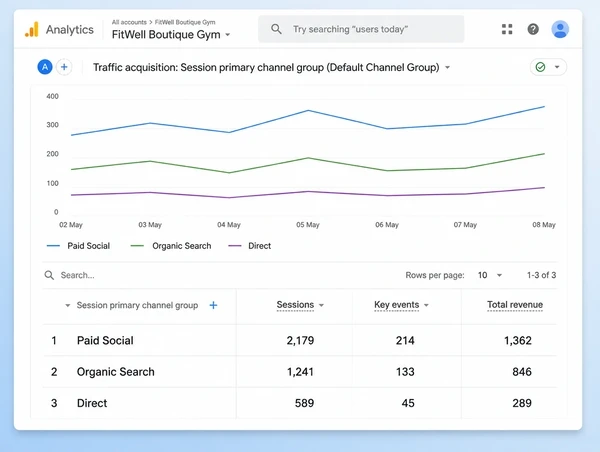
Task: Click the 'All accounts' breadcrumb link
Action: [129, 22]
